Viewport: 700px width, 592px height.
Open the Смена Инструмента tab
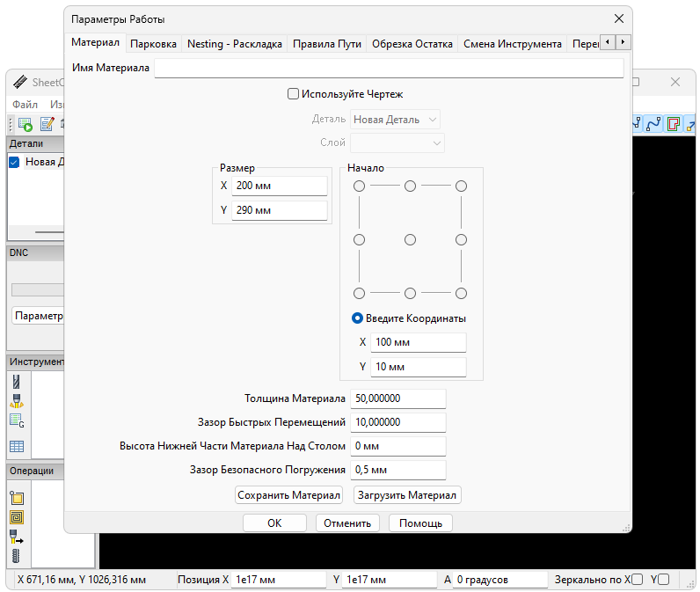pyautogui.click(x=512, y=44)
